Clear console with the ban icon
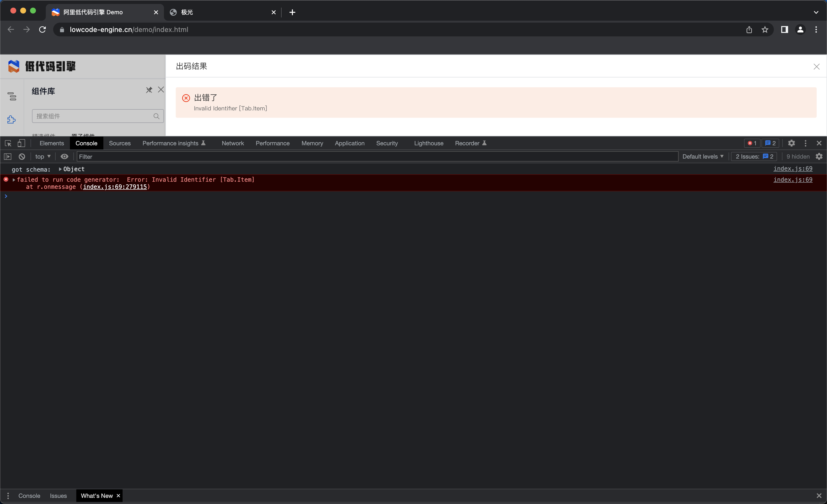Screen dimensions: 827x504 tap(22, 157)
